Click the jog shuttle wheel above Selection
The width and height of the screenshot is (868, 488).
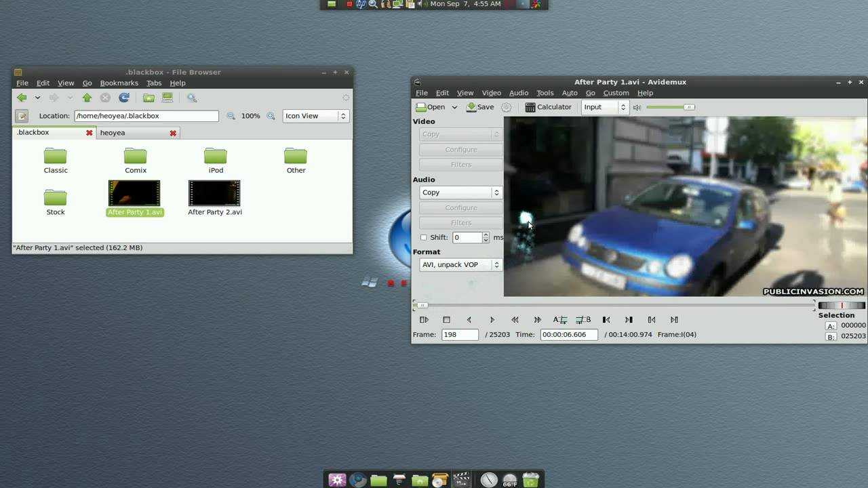tap(842, 306)
